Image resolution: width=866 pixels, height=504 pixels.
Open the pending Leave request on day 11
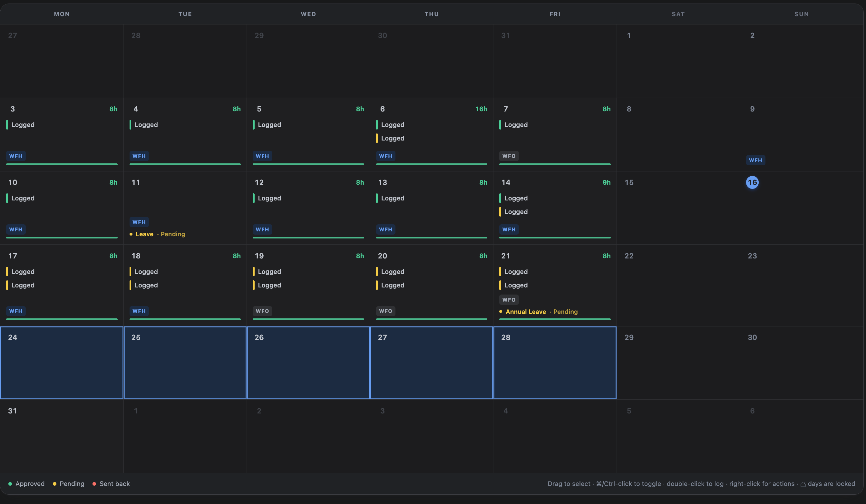click(x=157, y=234)
